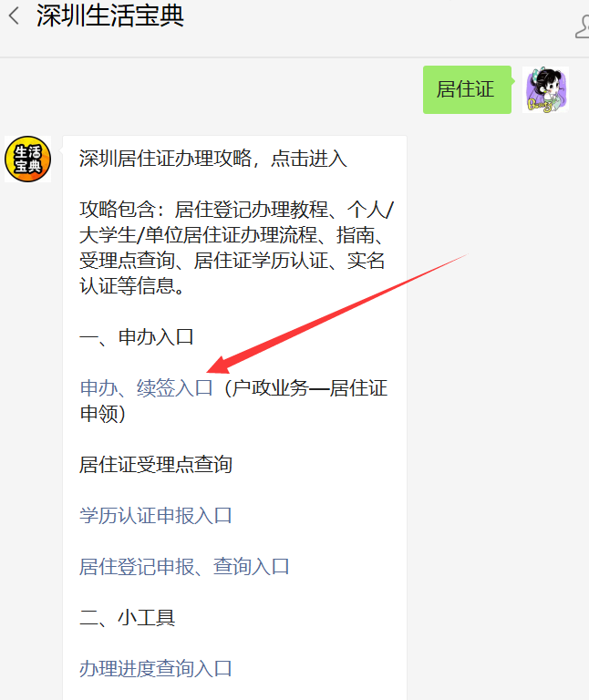Tap the 一、申办入口 section heading

pyautogui.click(x=137, y=337)
